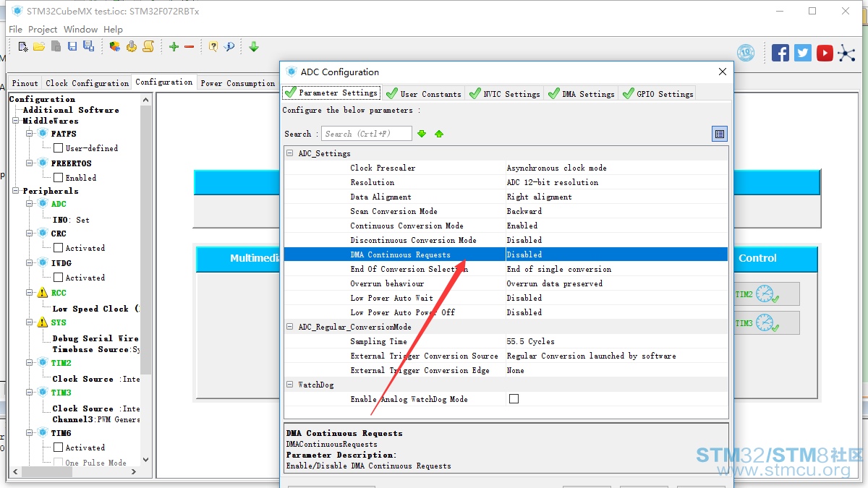The image size is (868, 488).
Task: Click the yellow question-mark help icon
Action: 213,46
